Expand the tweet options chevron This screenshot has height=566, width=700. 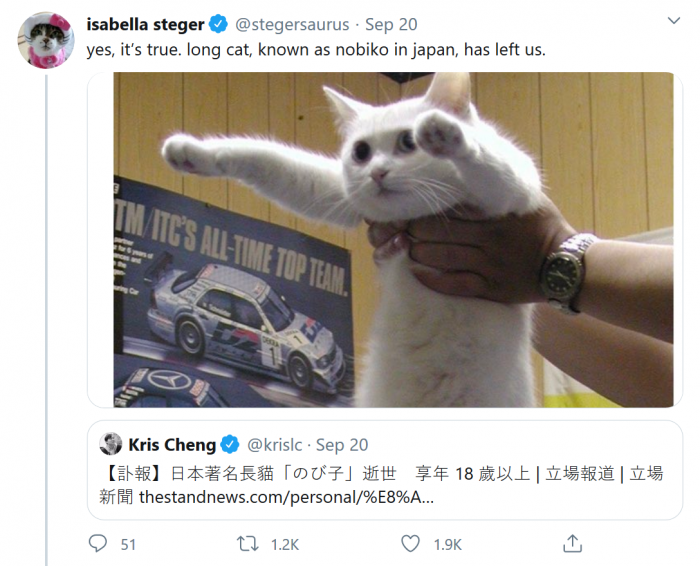click(673, 21)
